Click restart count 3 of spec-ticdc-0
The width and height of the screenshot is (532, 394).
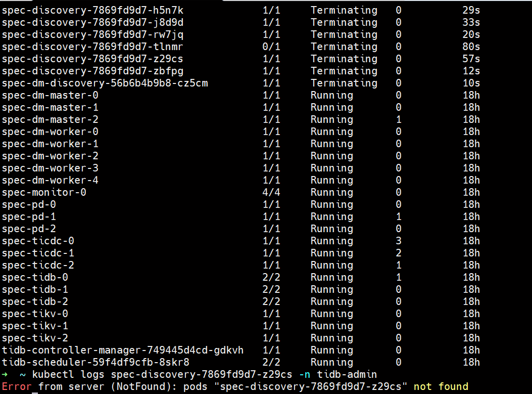click(x=399, y=241)
